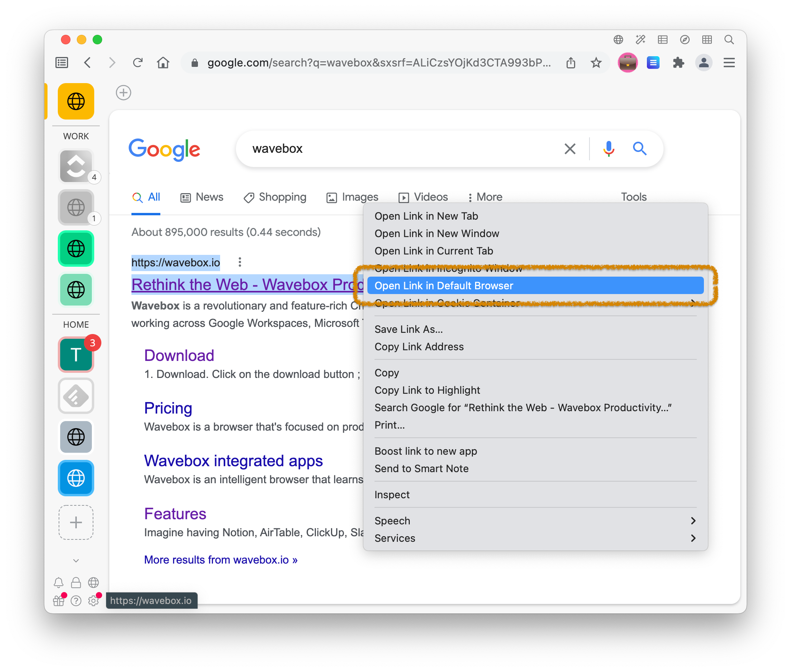Image resolution: width=791 pixels, height=672 pixels.
Task: Choose Open Link in New Window
Action: coord(535,233)
